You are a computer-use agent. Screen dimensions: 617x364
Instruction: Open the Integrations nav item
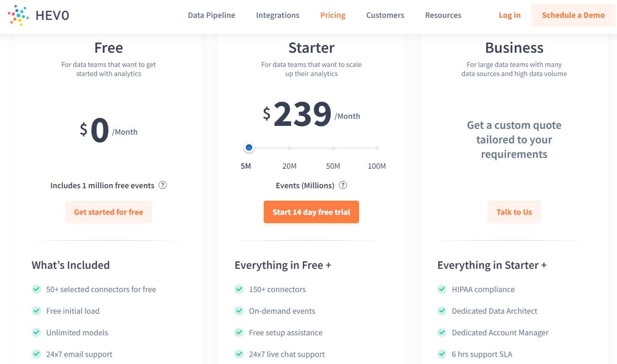278,15
